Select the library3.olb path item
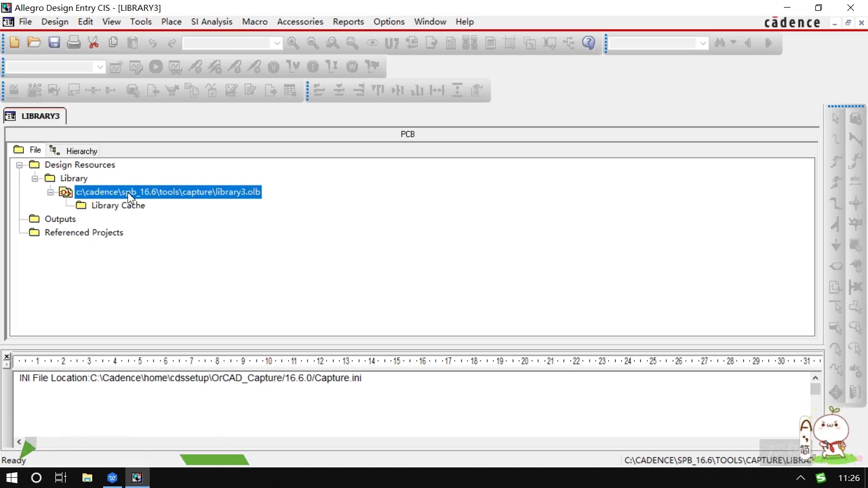868x488 pixels. click(x=168, y=192)
